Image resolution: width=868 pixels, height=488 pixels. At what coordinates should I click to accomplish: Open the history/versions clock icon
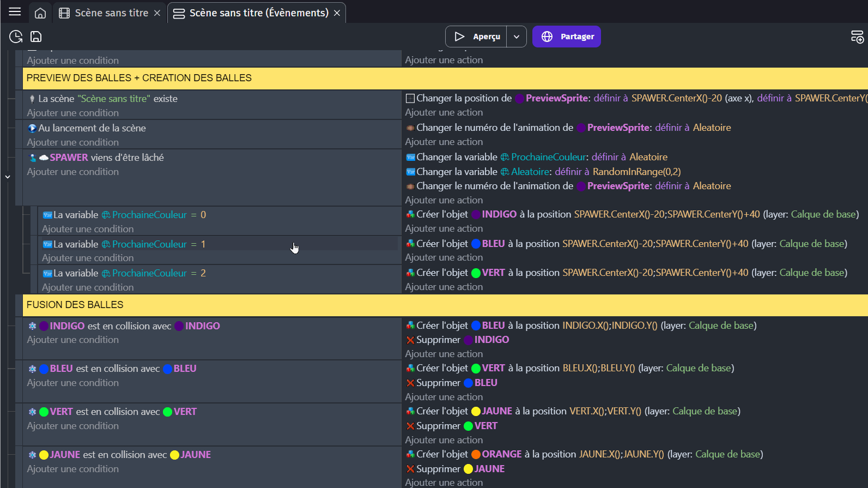[16, 37]
